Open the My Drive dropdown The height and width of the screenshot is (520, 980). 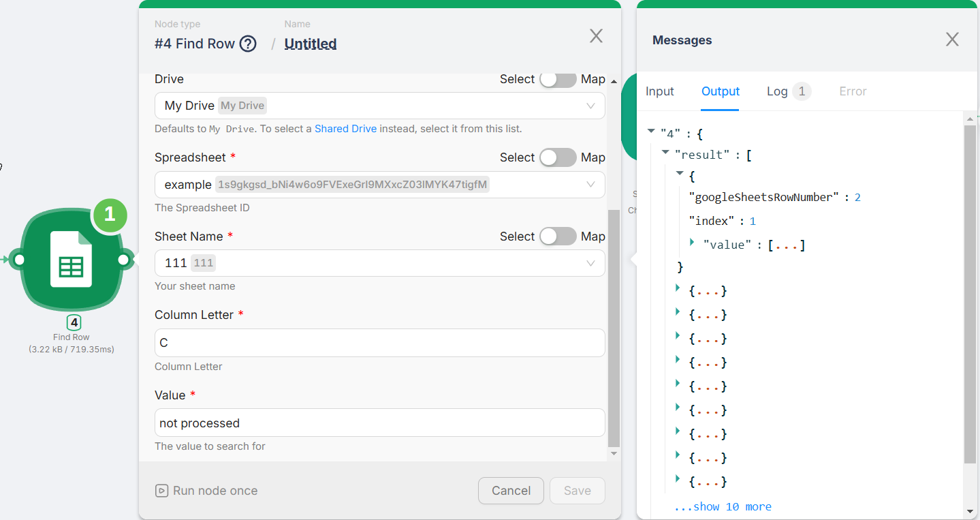[379, 106]
